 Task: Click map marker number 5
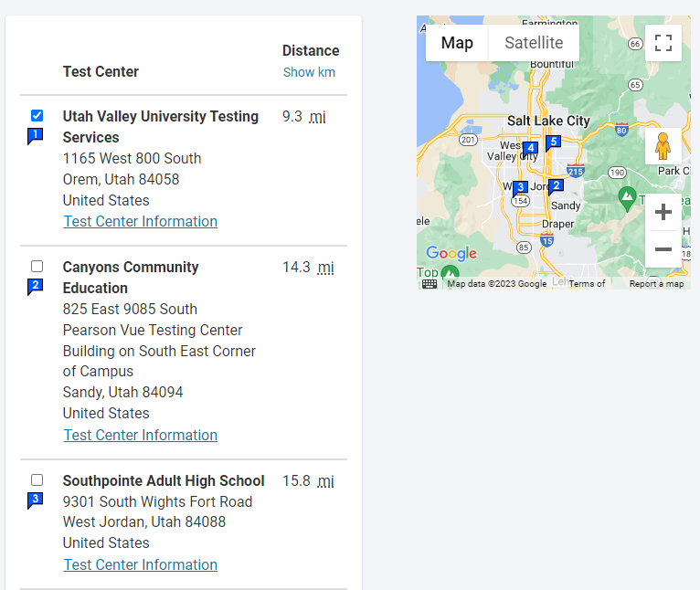click(553, 142)
